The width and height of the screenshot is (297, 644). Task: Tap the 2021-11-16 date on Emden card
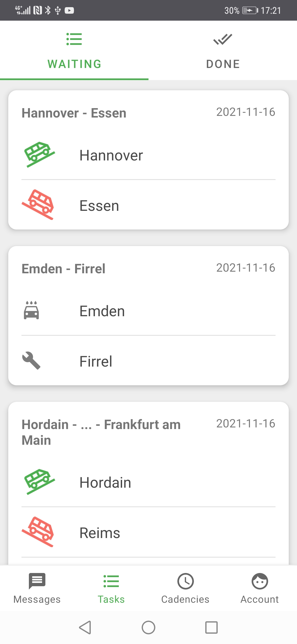[x=246, y=268]
